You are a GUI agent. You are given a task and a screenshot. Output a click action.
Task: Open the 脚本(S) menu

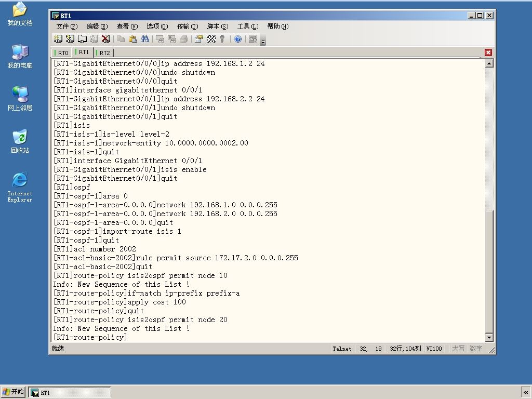coord(218,26)
